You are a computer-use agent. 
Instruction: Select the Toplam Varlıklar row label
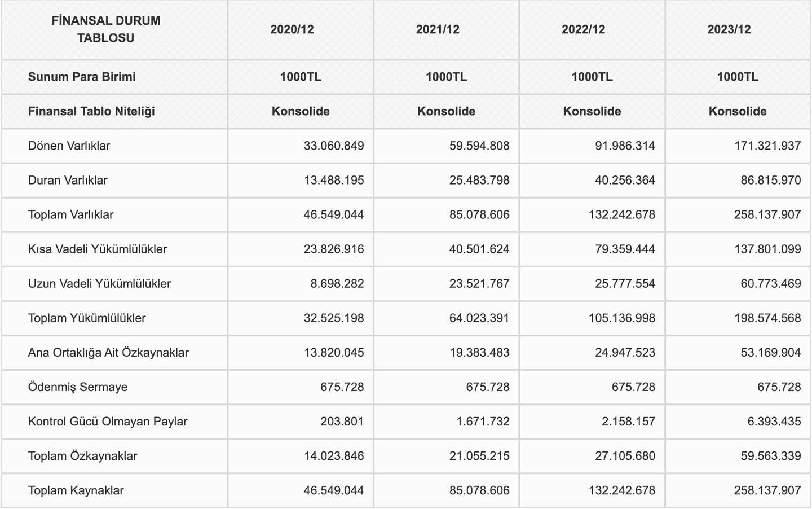(x=70, y=214)
